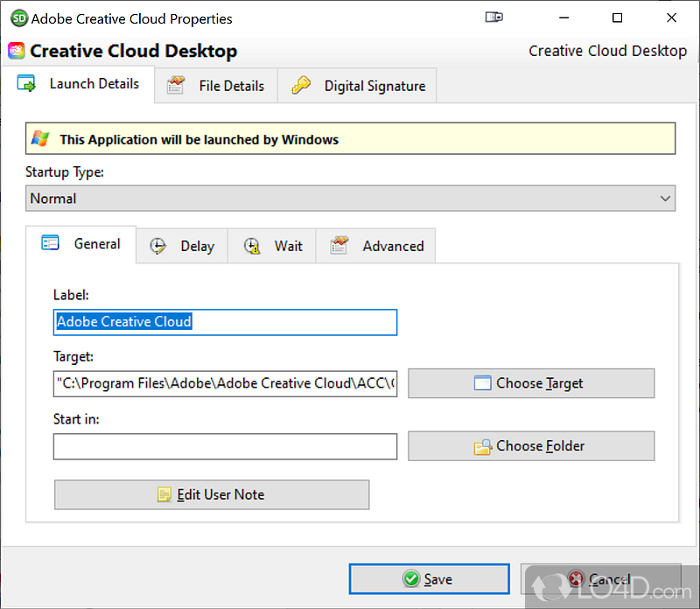
Task: Click the Label text field
Action: pyautogui.click(x=225, y=322)
